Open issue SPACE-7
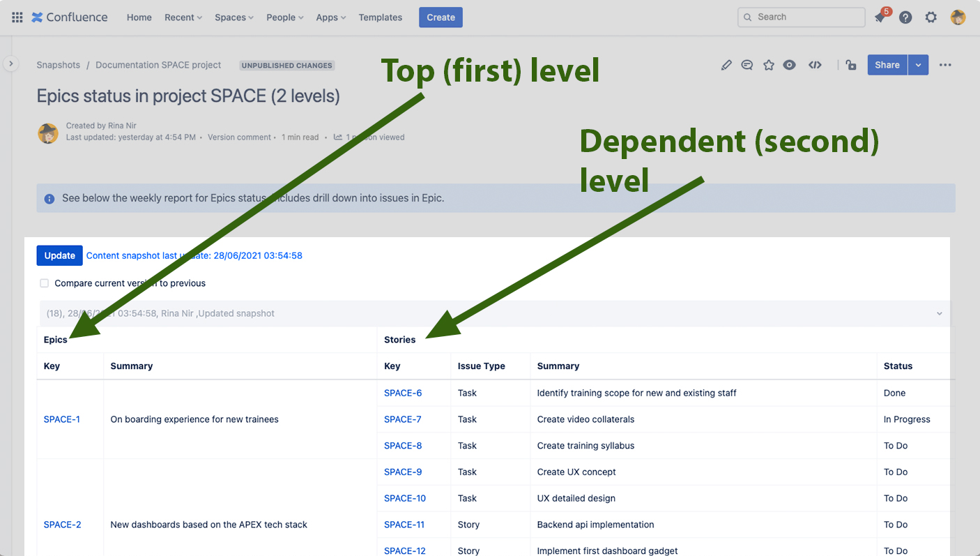Viewport: 980px width, 556px height. pyautogui.click(x=403, y=419)
